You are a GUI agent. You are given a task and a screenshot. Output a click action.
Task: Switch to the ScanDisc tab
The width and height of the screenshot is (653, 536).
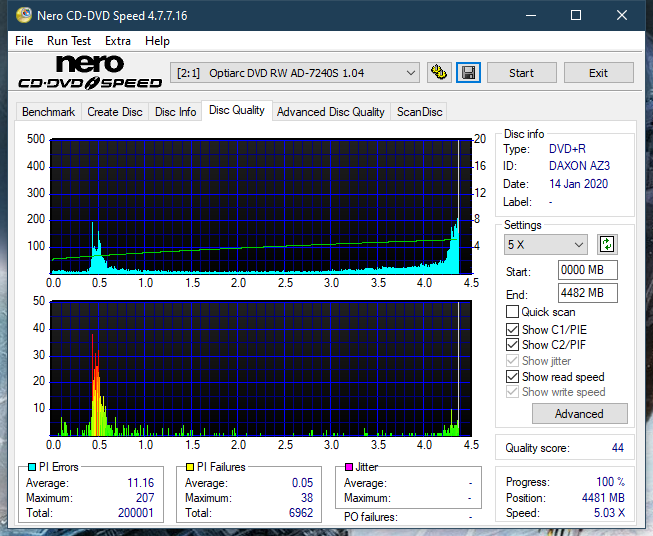[419, 112]
